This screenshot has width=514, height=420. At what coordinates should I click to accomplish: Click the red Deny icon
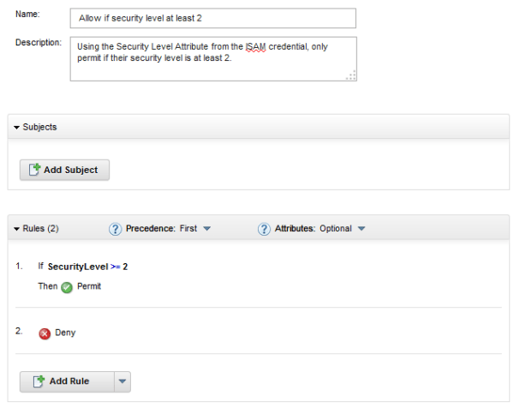(x=45, y=333)
